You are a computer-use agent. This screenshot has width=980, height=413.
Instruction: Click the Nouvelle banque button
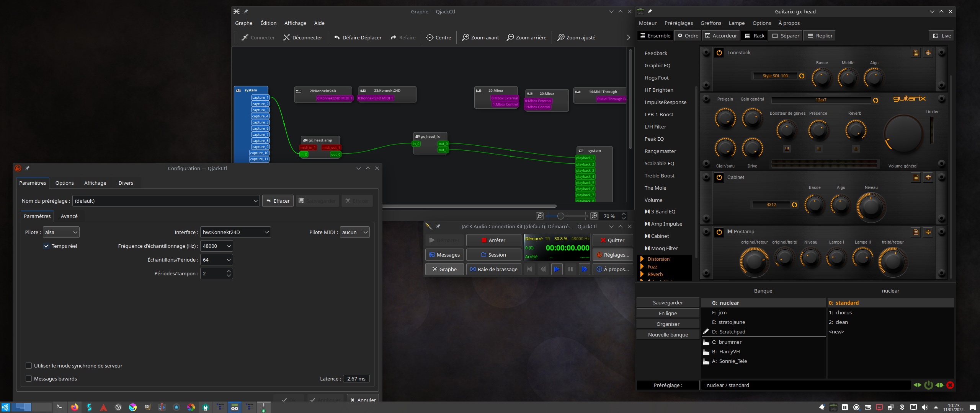[x=668, y=335]
